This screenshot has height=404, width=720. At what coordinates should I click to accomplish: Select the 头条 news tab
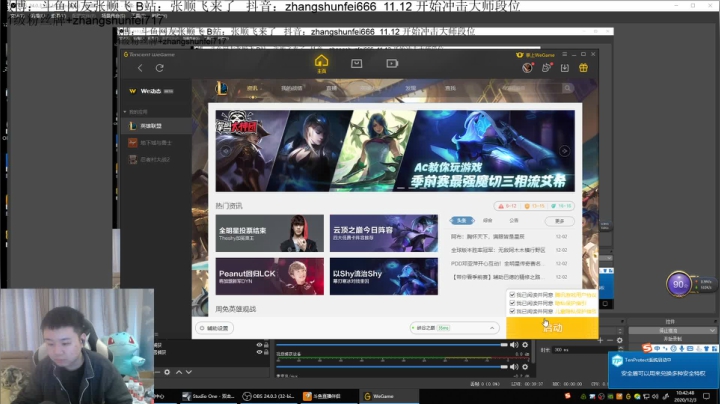coord(462,220)
